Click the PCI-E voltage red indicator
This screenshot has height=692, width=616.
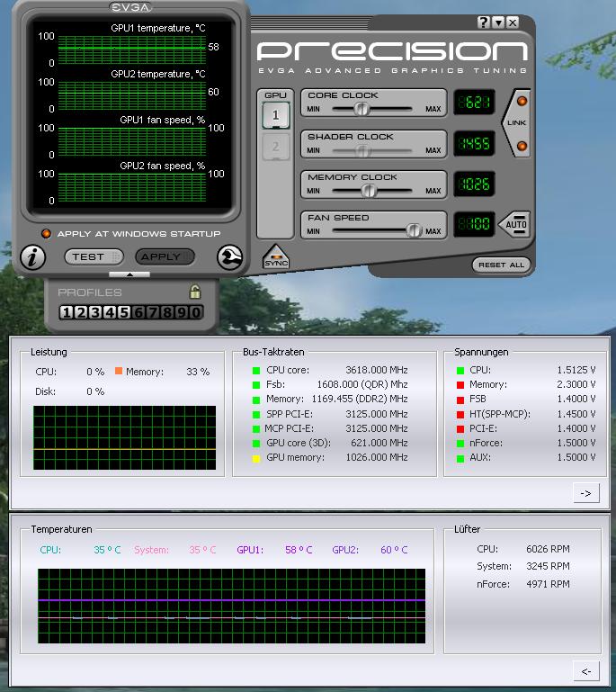point(460,429)
